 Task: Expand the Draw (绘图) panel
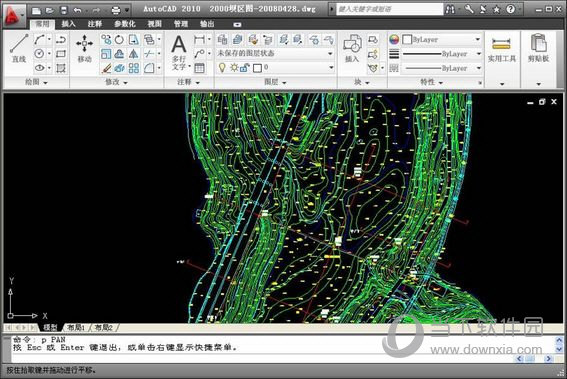[36, 82]
